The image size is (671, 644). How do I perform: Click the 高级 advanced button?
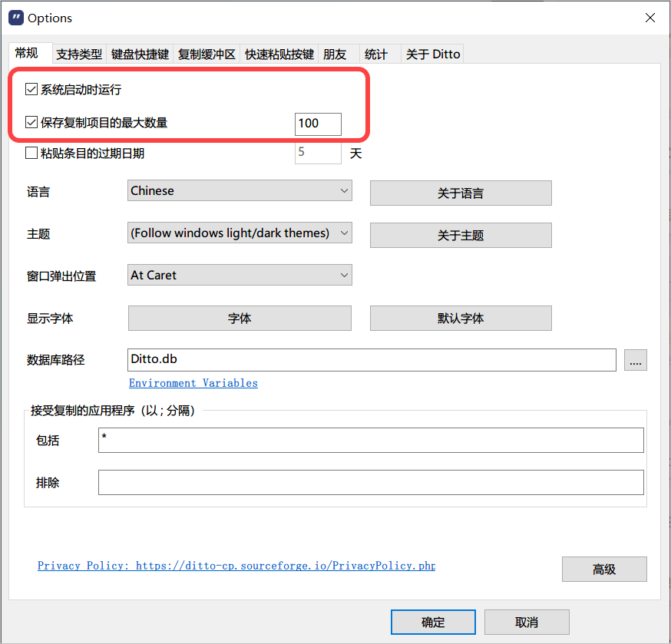[604, 569]
